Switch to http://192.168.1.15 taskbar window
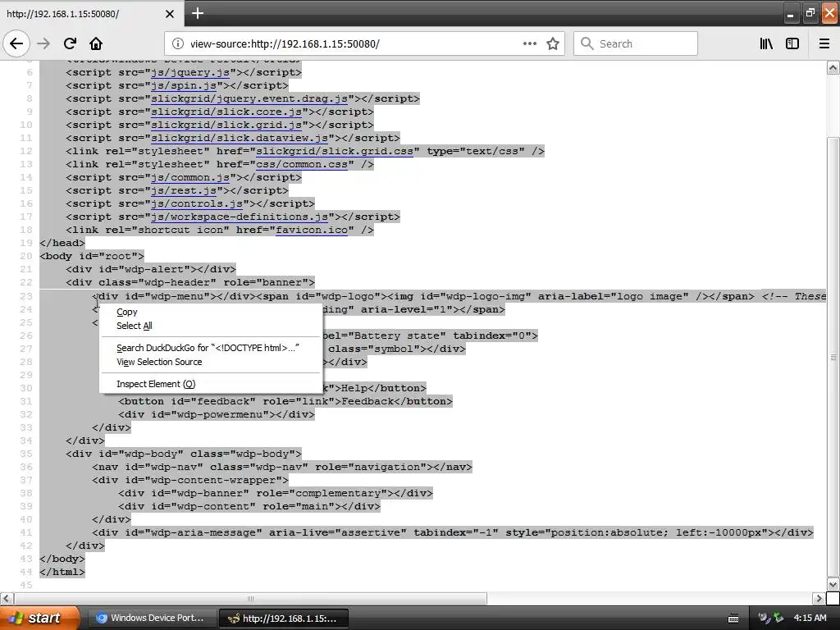The image size is (840, 630). click(284, 618)
